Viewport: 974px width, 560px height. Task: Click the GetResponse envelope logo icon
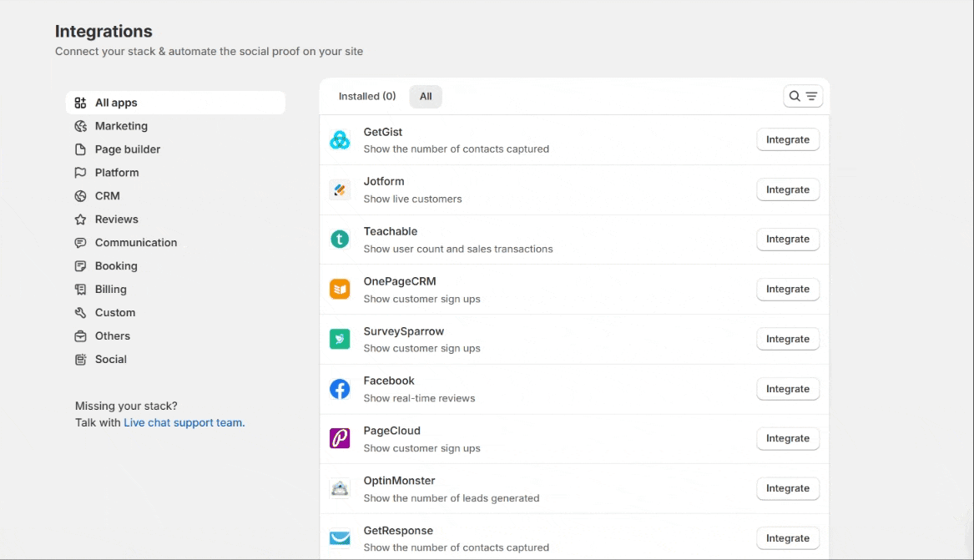tap(340, 538)
